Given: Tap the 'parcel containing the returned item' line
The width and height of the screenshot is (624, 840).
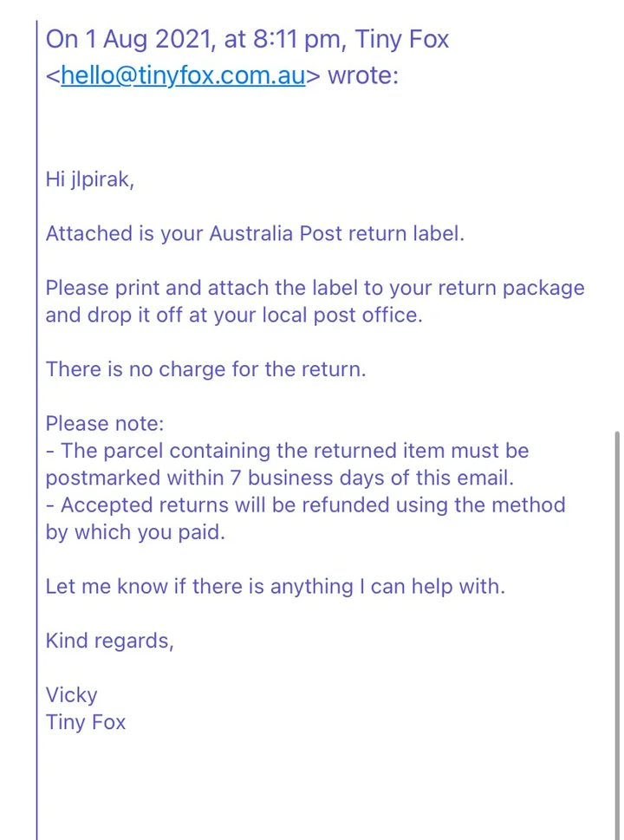Looking at the screenshot, I should 287,451.
